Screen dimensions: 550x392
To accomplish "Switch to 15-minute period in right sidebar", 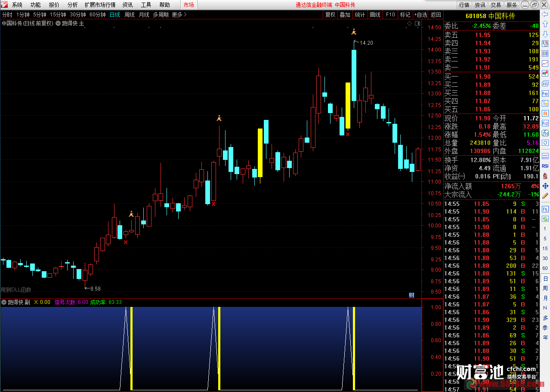I will click(x=545, y=248).
